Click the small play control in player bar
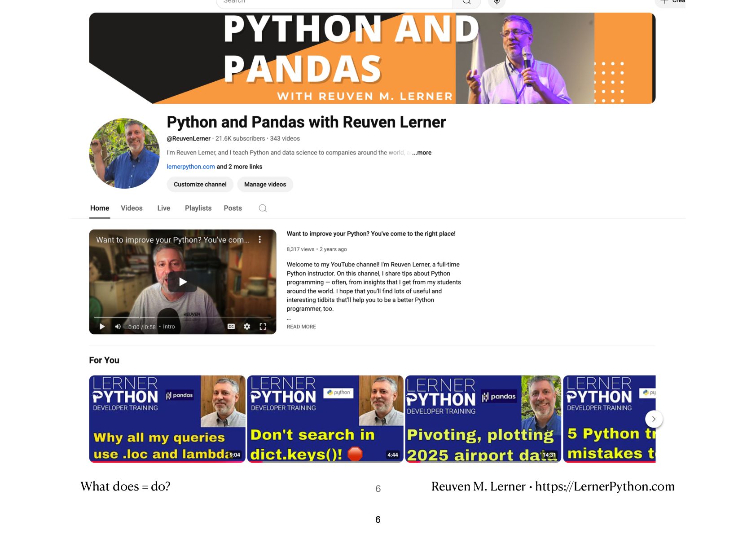 (x=102, y=327)
